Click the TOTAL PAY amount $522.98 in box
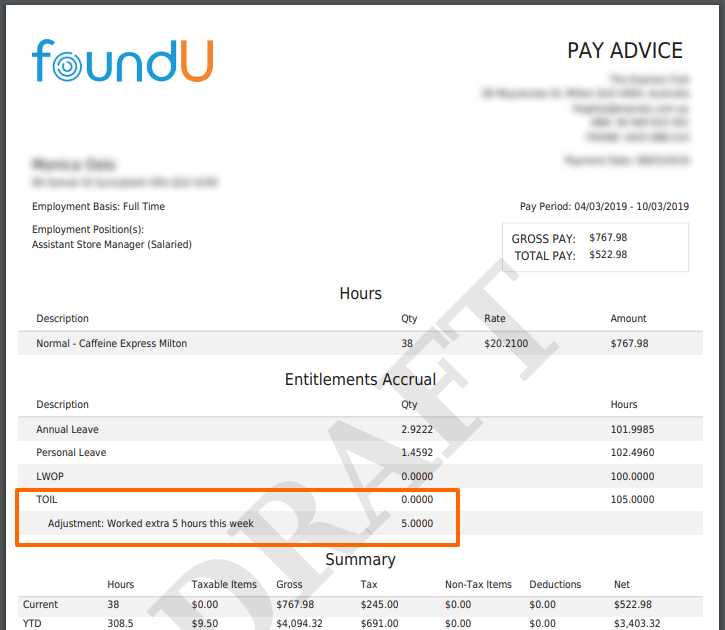 click(x=608, y=255)
